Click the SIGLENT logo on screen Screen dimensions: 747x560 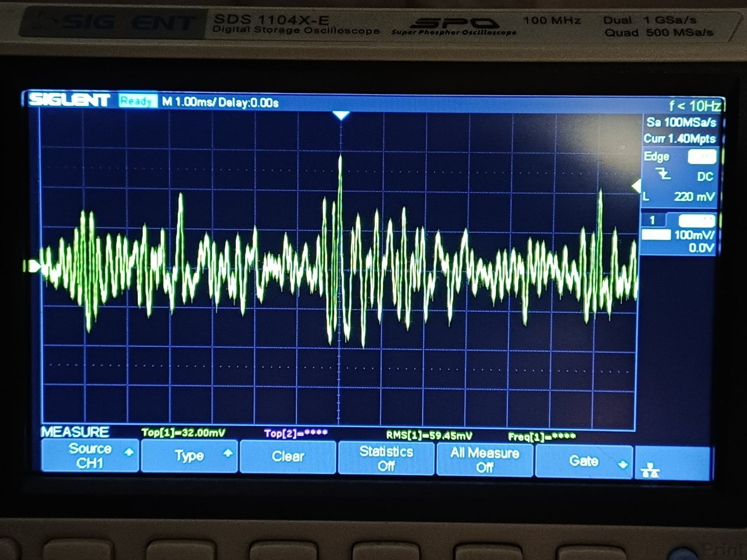[69, 100]
